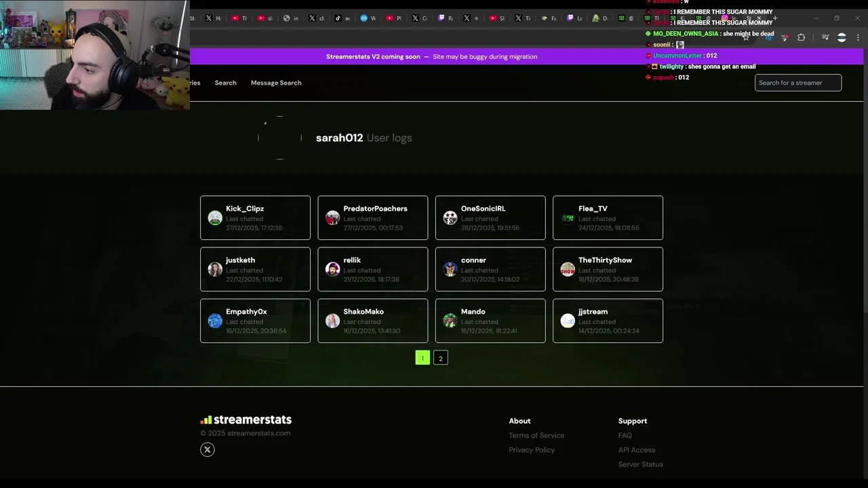Select the ShakoMako channel name
This screenshot has width=868, height=488.
tap(363, 312)
